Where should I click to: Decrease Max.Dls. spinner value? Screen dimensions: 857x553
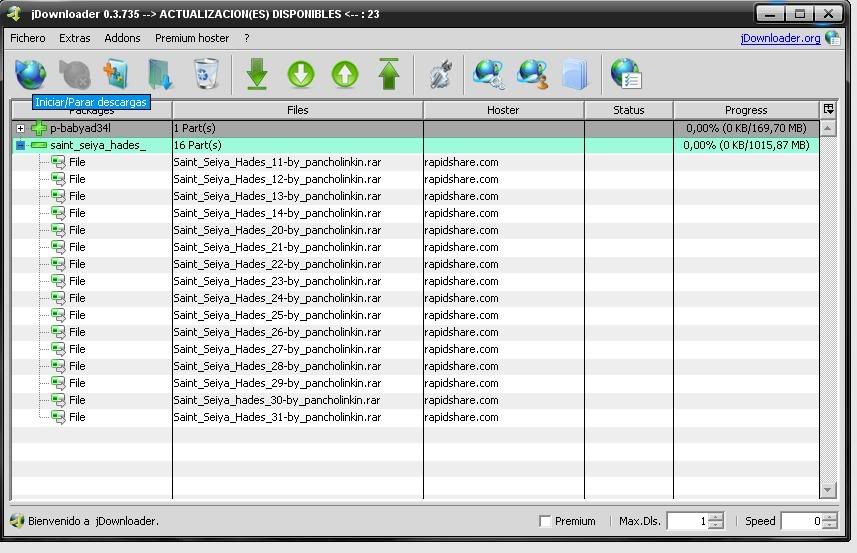pyautogui.click(x=716, y=525)
